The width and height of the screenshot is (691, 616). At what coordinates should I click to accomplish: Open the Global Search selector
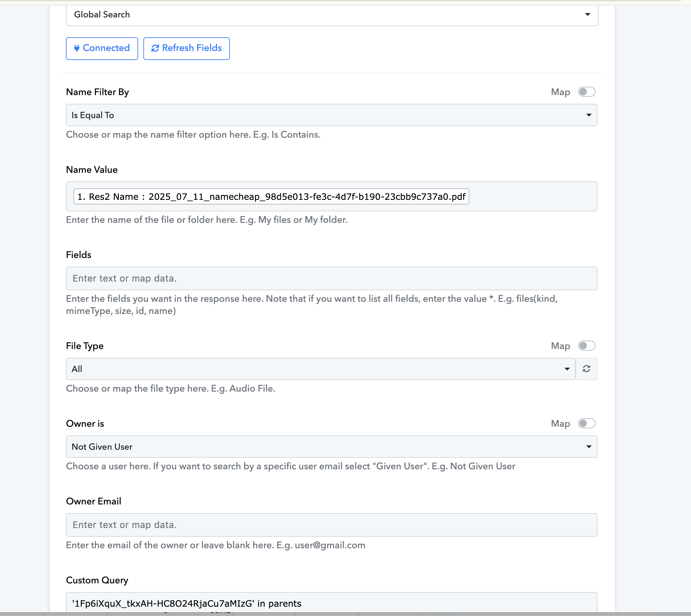332,15
